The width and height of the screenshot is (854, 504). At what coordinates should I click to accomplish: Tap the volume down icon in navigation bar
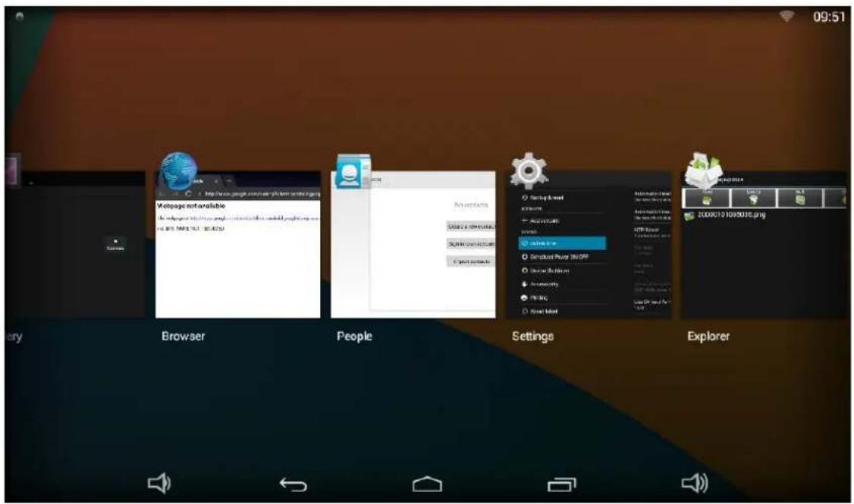159,484
